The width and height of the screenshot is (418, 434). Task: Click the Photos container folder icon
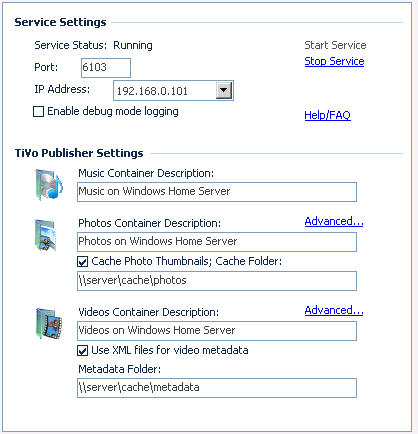[46, 235]
